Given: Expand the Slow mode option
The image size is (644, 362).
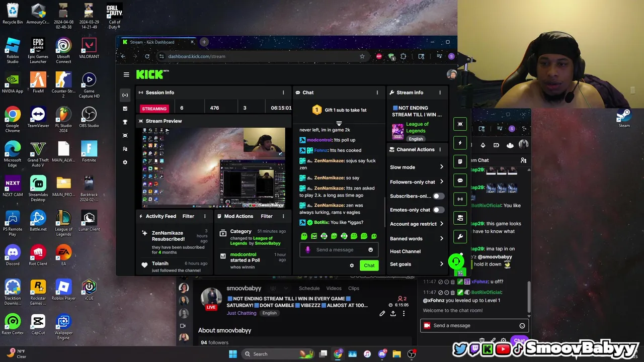Looking at the screenshot, I should pyautogui.click(x=417, y=167).
